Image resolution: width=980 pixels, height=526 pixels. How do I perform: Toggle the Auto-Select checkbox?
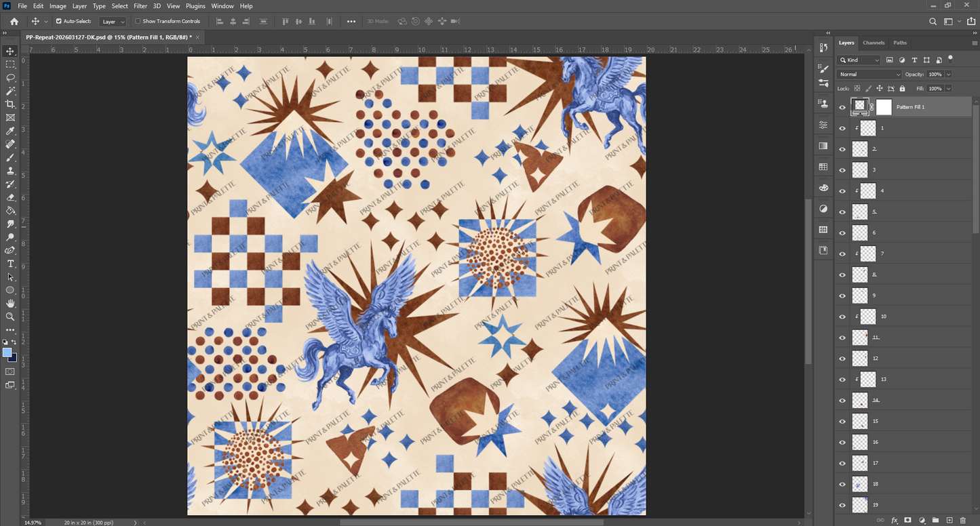(x=58, y=21)
